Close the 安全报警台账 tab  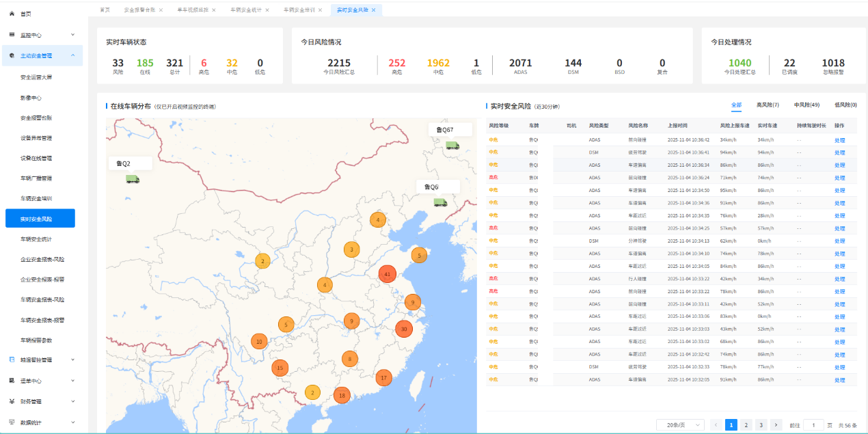[161, 10]
